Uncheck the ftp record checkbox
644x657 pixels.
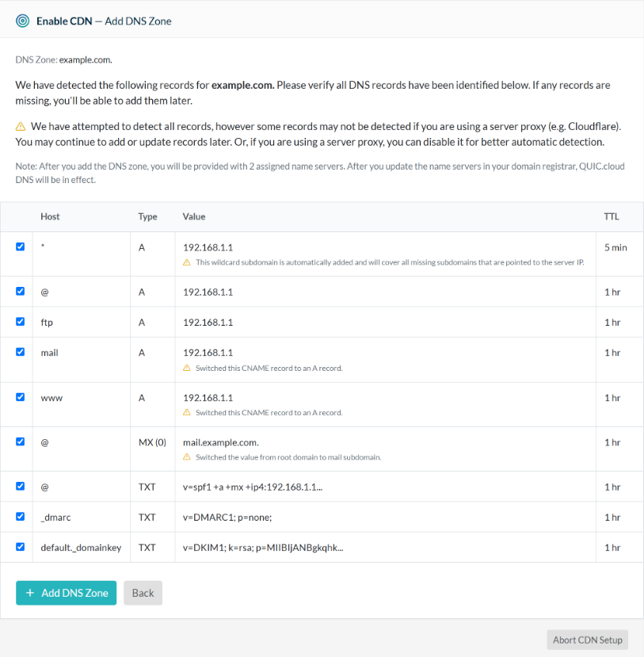[20, 322]
